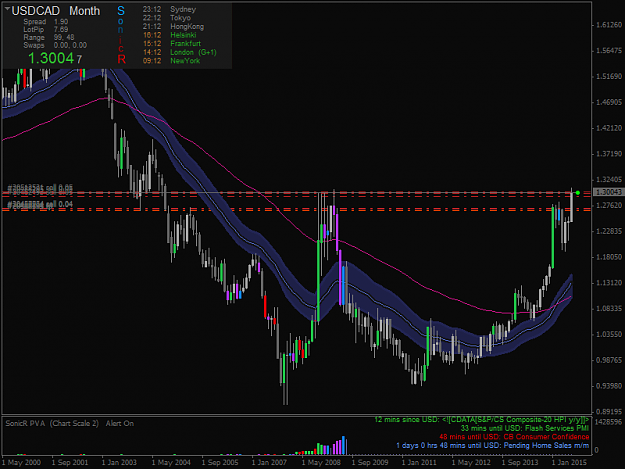Screen dimensions: 625x469
Task: Click the 1 Sep 2013 date label
Action: tap(520, 463)
